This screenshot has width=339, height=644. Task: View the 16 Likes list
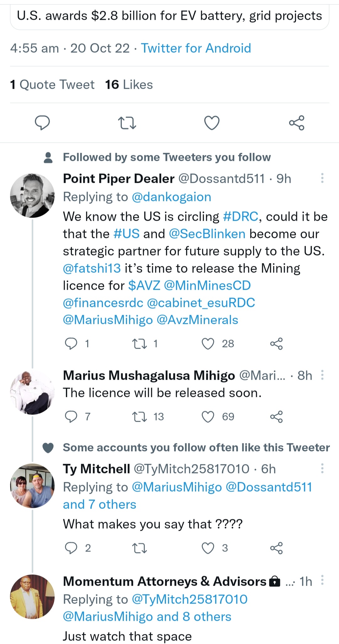pyautogui.click(x=129, y=85)
